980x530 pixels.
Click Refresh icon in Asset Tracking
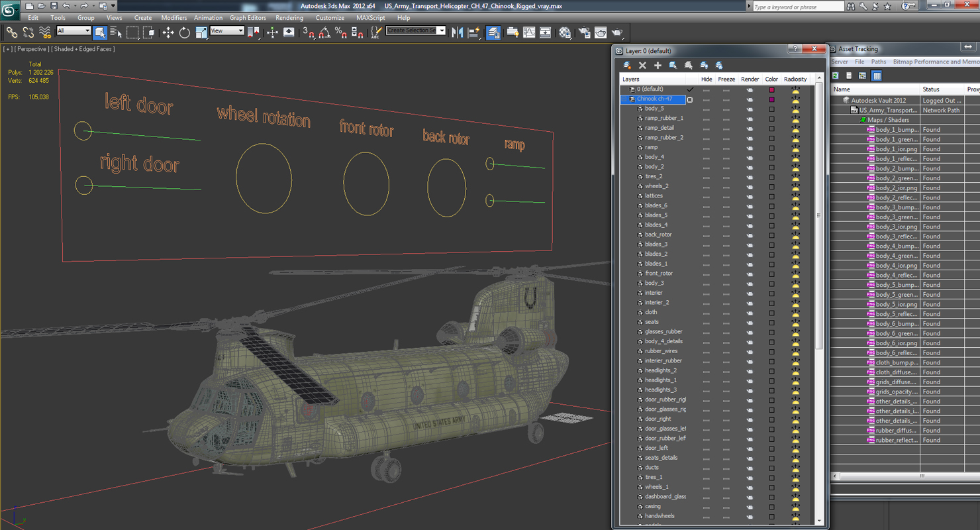[836, 76]
